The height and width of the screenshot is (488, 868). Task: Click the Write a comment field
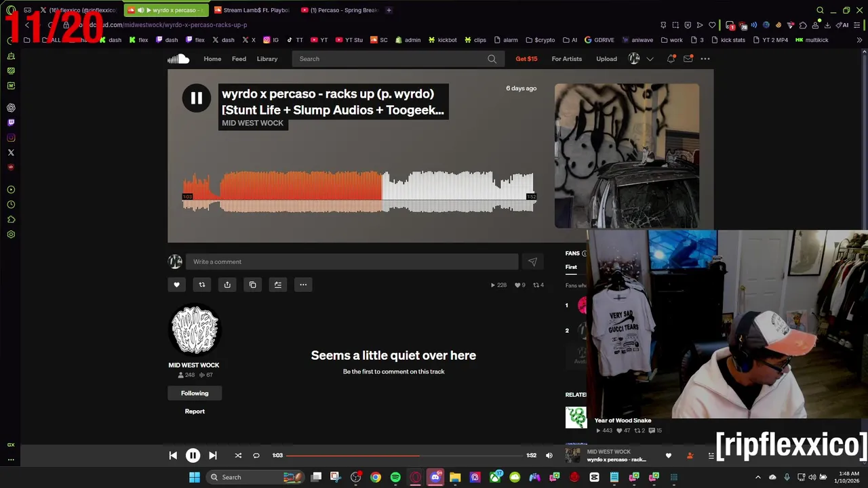pyautogui.click(x=352, y=262)
